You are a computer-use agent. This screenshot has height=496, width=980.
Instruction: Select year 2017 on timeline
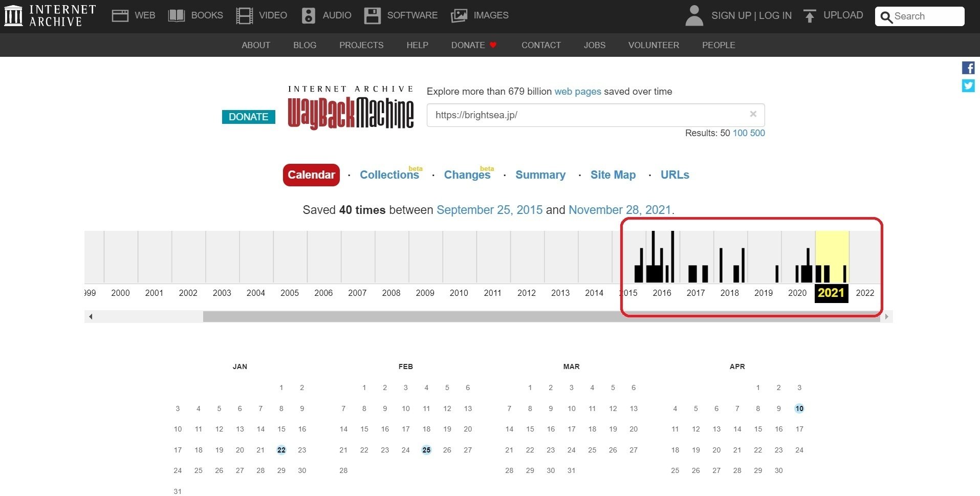695,293
